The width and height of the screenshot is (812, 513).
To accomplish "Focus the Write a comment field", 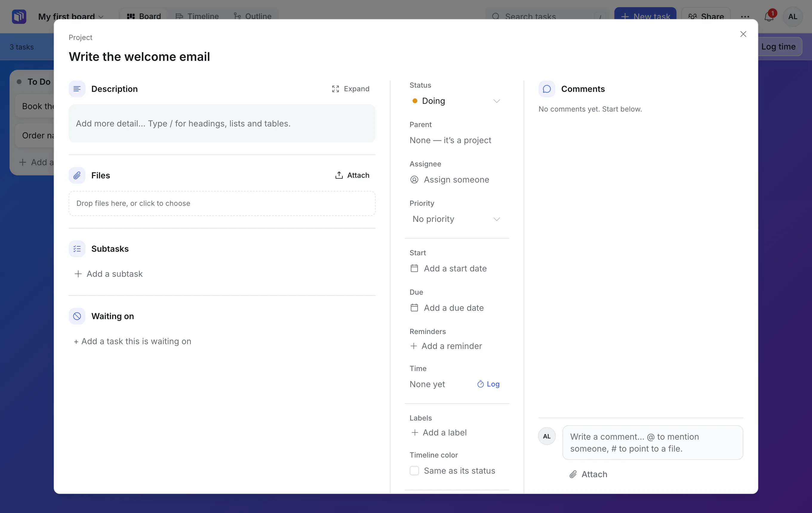I will 653,443.
